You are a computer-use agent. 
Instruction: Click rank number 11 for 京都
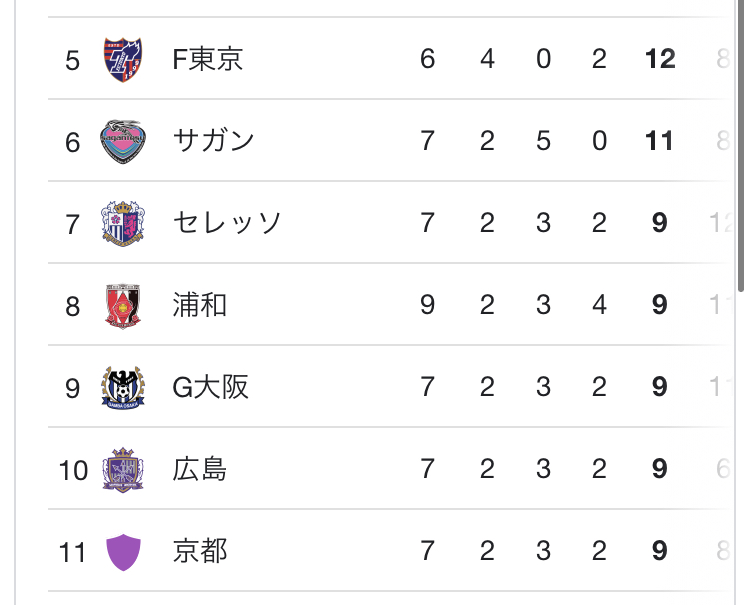coord(73,551)
